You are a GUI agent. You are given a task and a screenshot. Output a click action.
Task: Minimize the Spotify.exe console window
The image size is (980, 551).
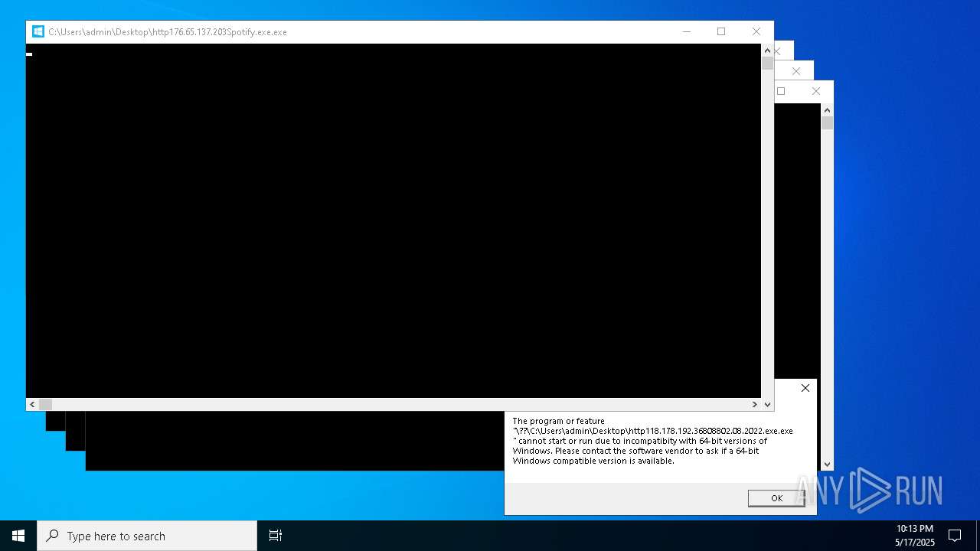pos(686,31)
